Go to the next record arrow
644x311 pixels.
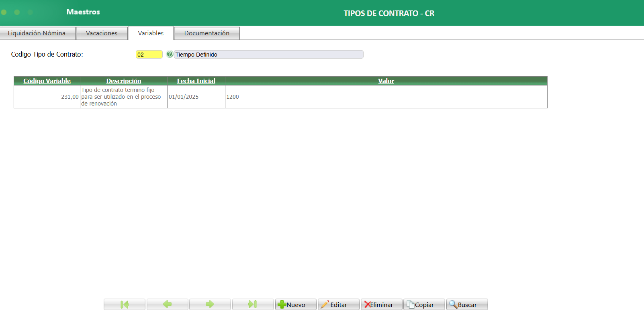[210, 305]
